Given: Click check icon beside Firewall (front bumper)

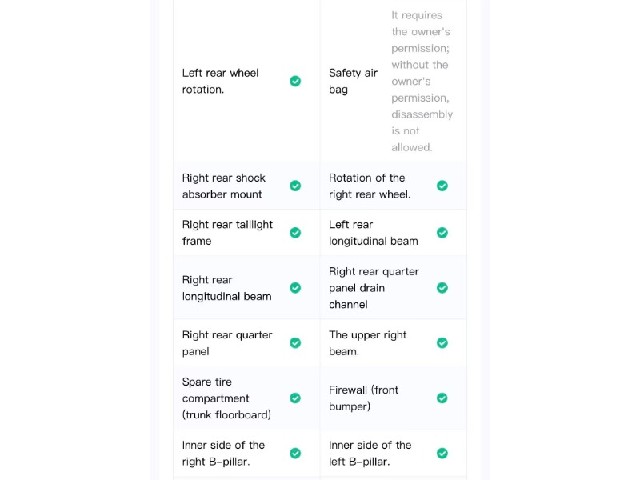Looking at the screenshot, I should pos(442,398).
